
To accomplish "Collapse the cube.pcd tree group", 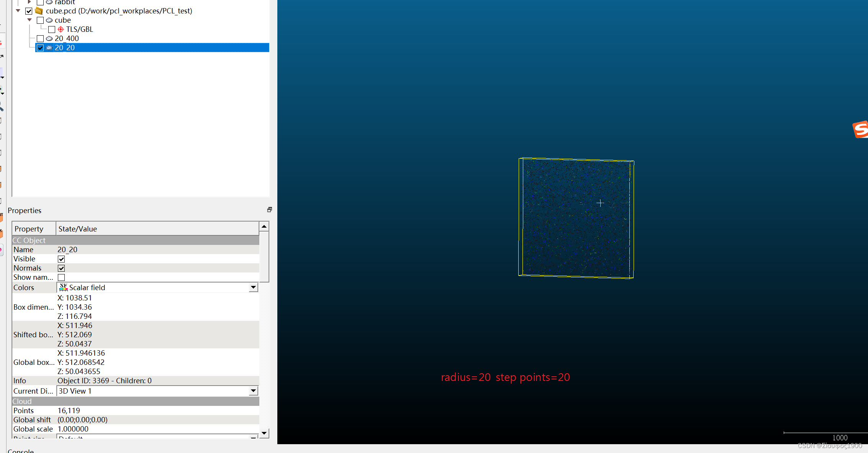I will point(18,11).
